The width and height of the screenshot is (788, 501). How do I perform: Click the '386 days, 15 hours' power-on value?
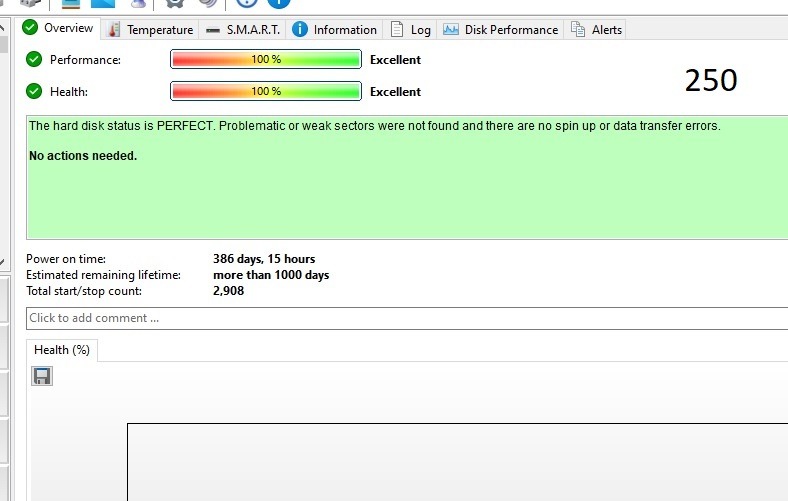pos(264,259)
